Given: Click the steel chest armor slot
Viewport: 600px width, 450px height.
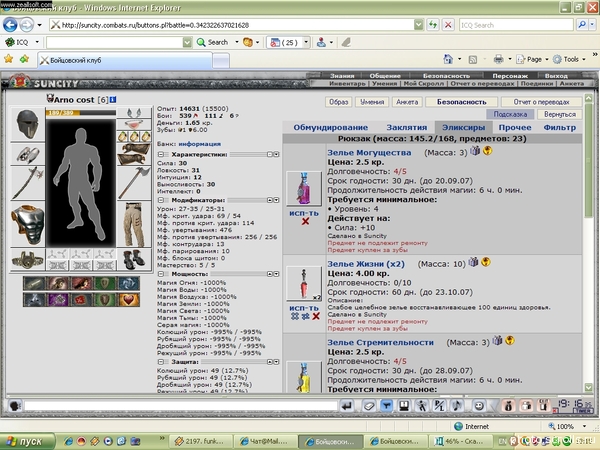Looking at the screenshot, I should [28, 225].
